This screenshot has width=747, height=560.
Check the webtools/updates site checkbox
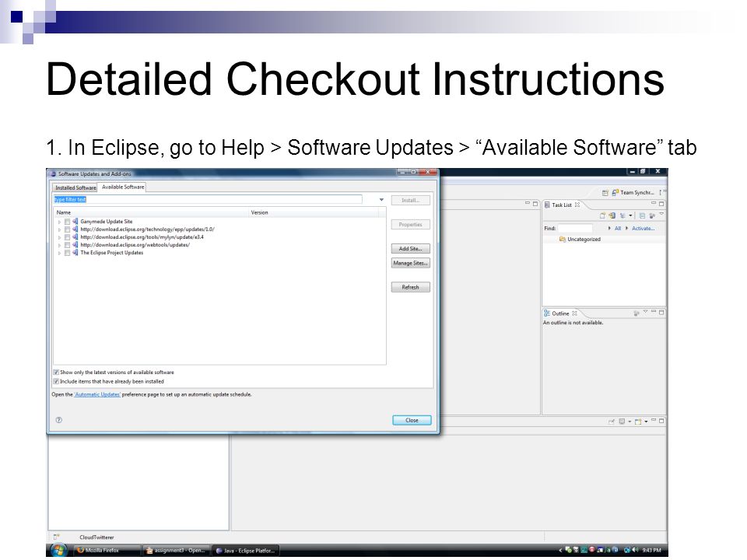click(67, 245)
